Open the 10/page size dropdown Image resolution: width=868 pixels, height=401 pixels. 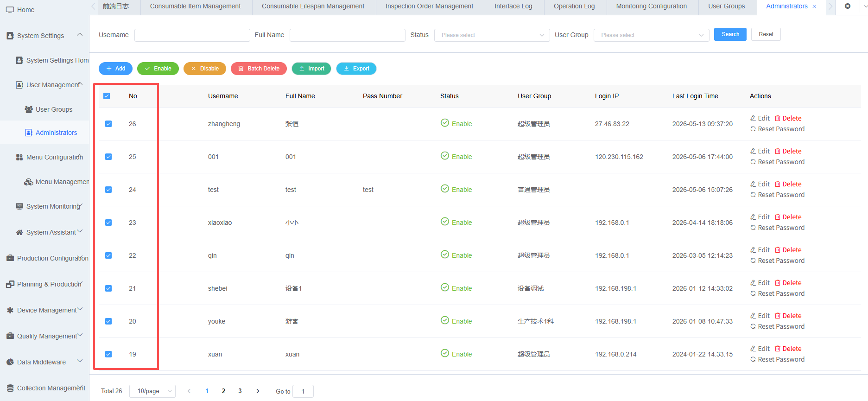[152, 391]
